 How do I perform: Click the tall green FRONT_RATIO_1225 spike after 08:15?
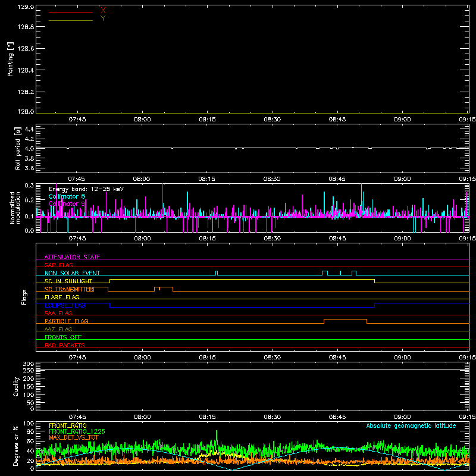217,437
